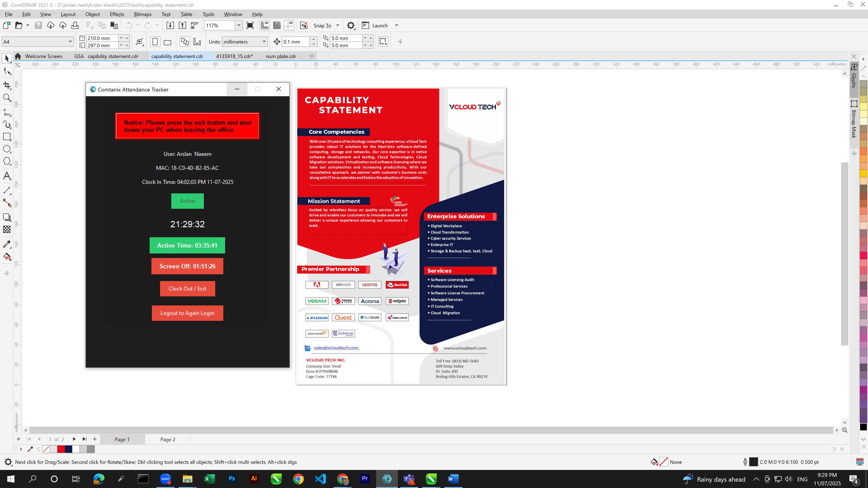
Task: Open the Effects menu
Action: tap(117, 14)
